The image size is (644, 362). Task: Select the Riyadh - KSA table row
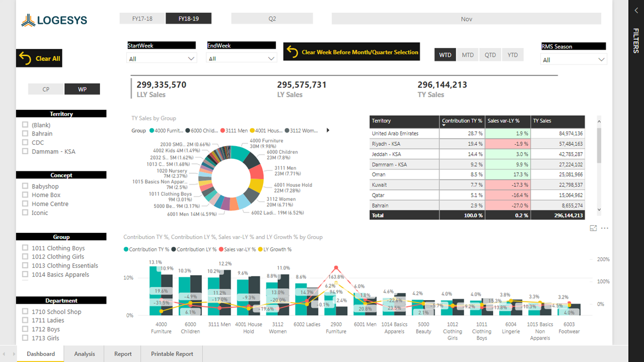pos(477,144)
